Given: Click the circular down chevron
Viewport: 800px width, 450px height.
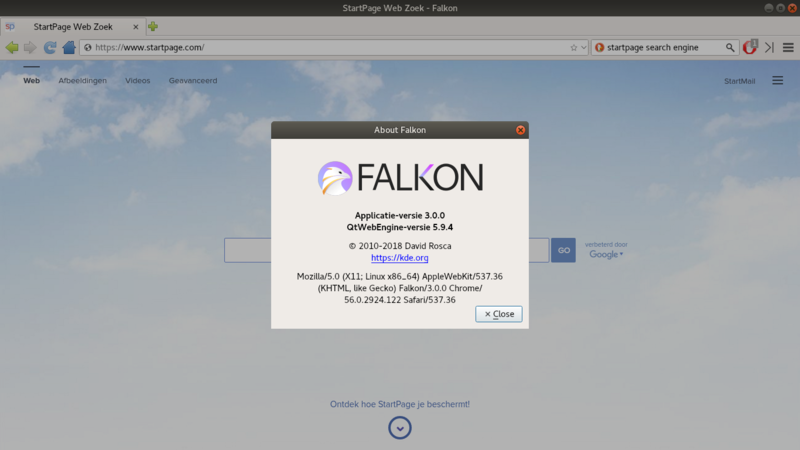Looking at the screenshot, I should (399, 428).
